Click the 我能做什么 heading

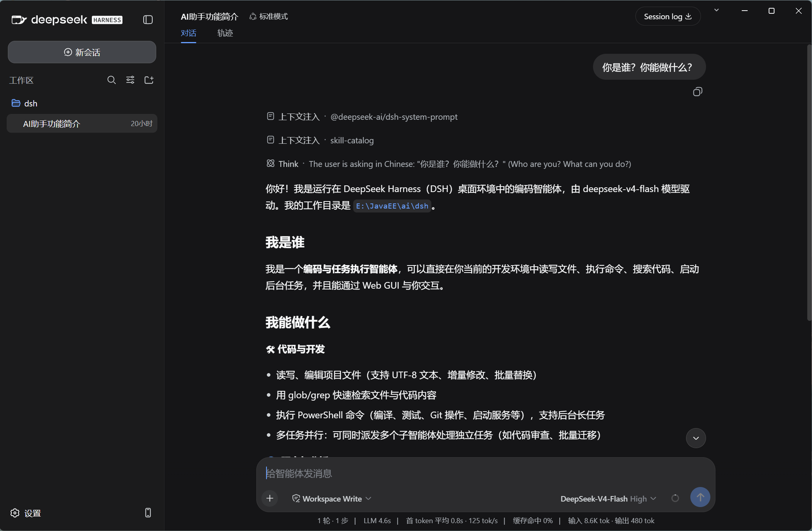coord(298,322)
